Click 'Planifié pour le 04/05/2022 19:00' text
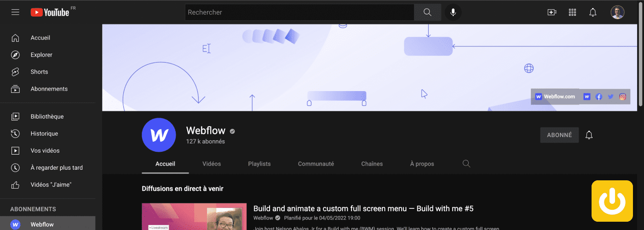Viewport: 644px width, 230px height. 322,218
